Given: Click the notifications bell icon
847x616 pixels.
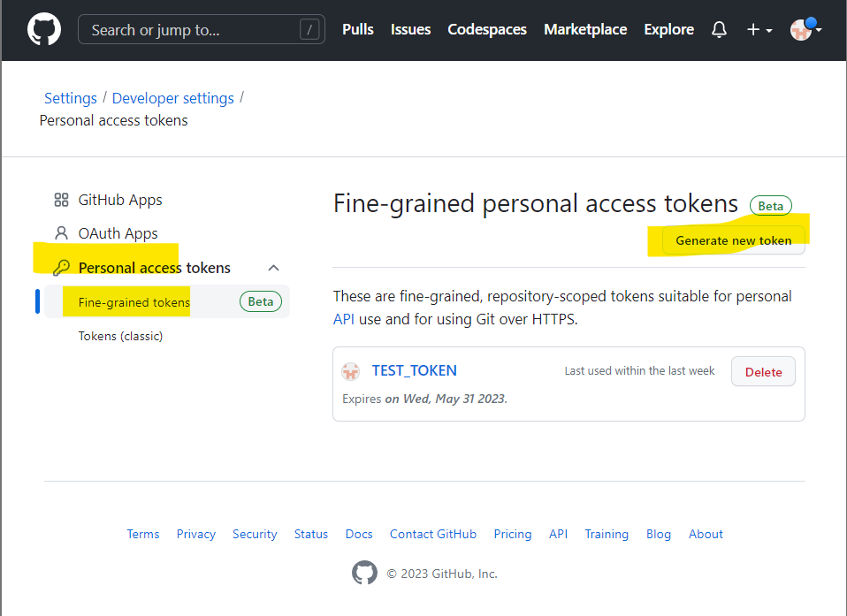Looking at the screenshot, I should tap(719, 29).
